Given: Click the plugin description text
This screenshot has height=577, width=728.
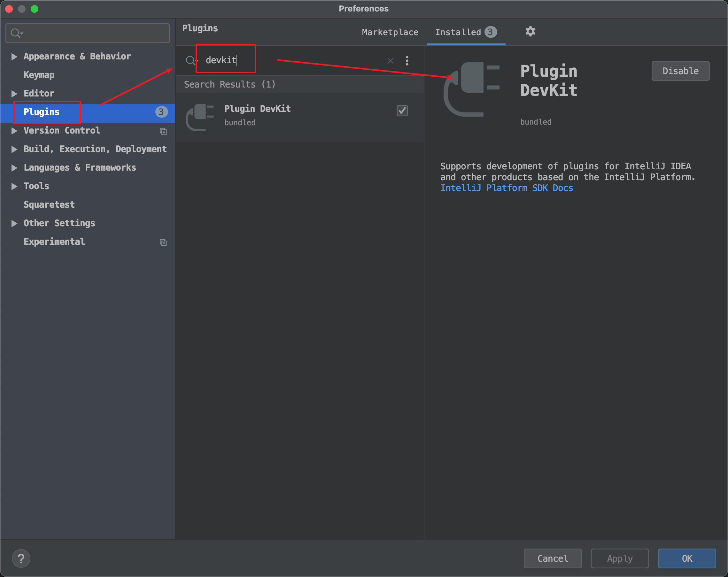Looking at the screenshot, I should [x=568, y=172].
